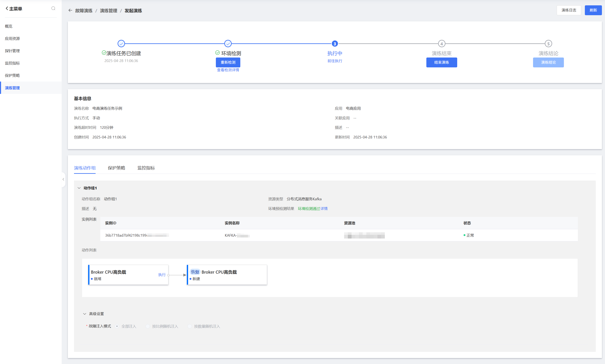Image resolution: width=605 pixels, height=364 pixels.
Task: Click the back arrow beside 故障演练 breadcrumb
Action: click(x=71, y=10)
